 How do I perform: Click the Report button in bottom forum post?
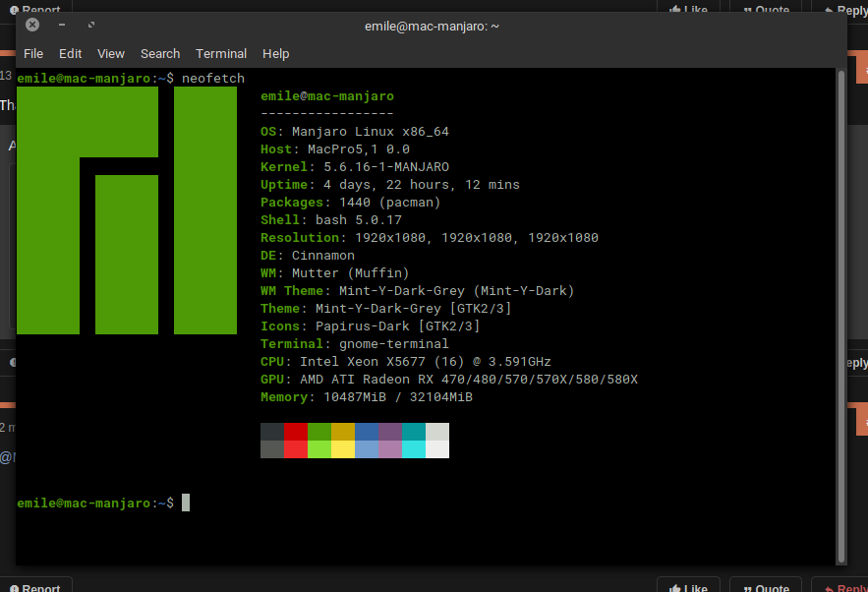[x=35, y=586]
